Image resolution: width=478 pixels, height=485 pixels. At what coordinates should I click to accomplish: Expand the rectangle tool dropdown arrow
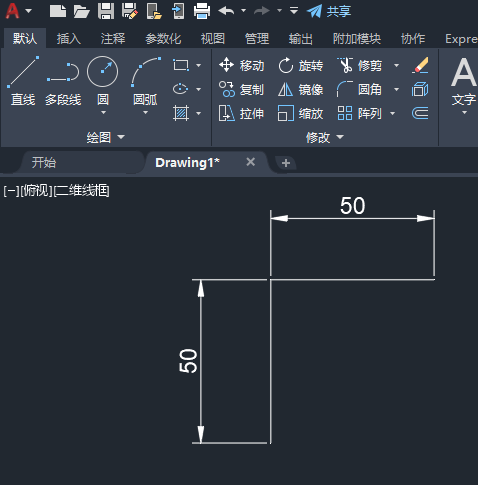199,65
